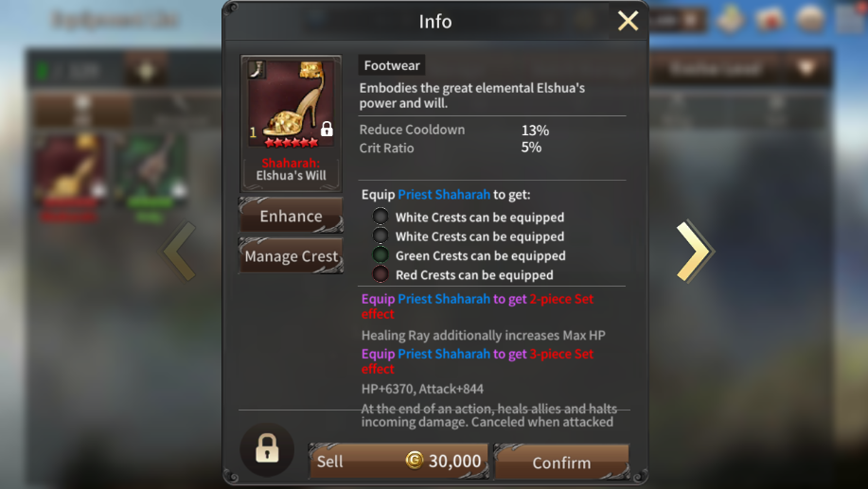The width and height of the screenshot is (868, 489).
Task: Toggle the item lock padlock button
Action: point(267,448)
